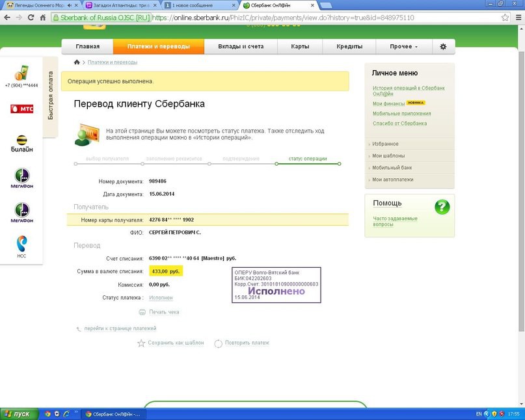The height and width of the screenshot is (420, 525).
Task: Click the статус операции step label
Action: [307, 159]
